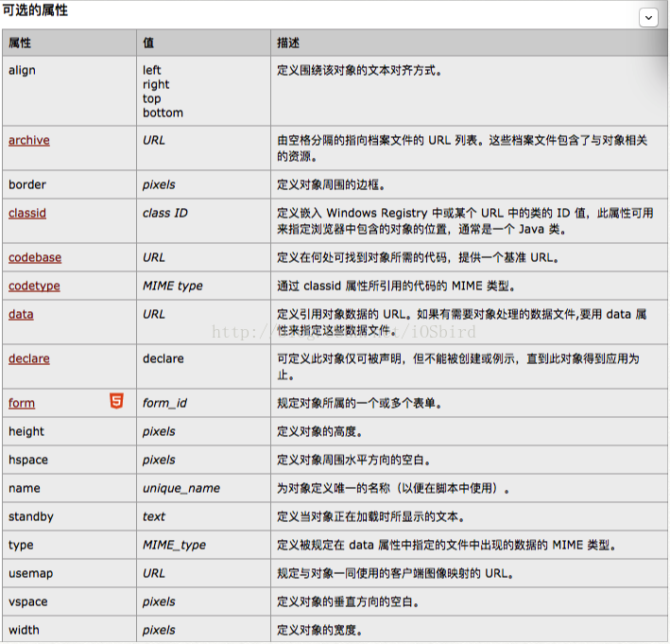Select 'URL' value in codebase row
This screenshot has width=670, height=644.
tap(154, 257)
